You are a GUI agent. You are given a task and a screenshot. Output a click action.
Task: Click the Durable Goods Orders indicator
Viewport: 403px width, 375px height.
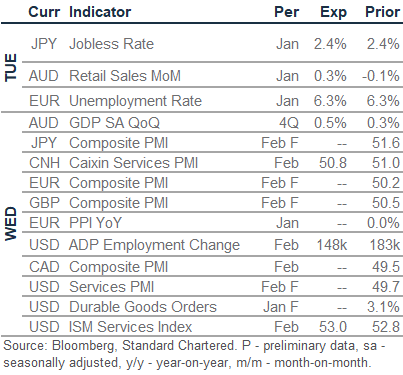coord(143,307)
